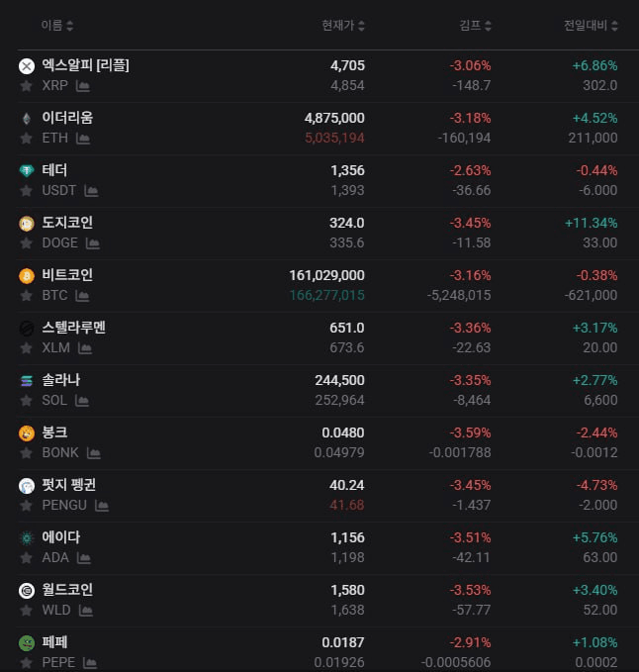Click the Bitcoin coin logo
The image size is (639, 672).
[27, 276]
